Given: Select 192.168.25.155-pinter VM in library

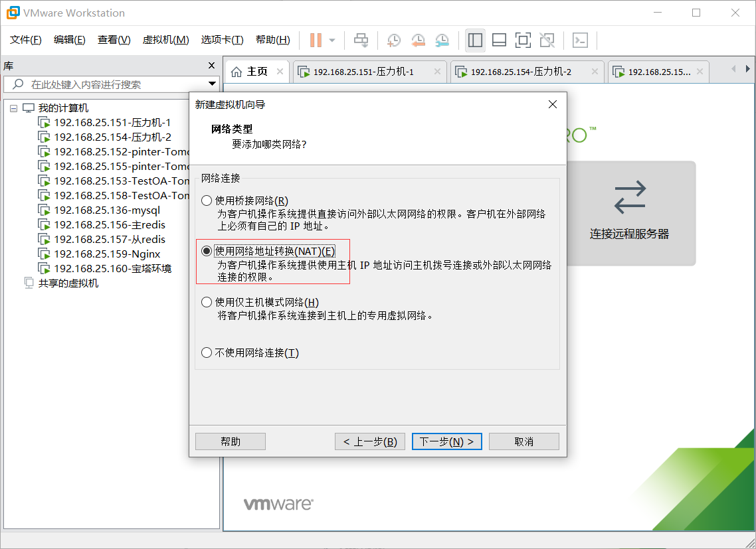Looking at the screenshot, I should tap(114, 166).
